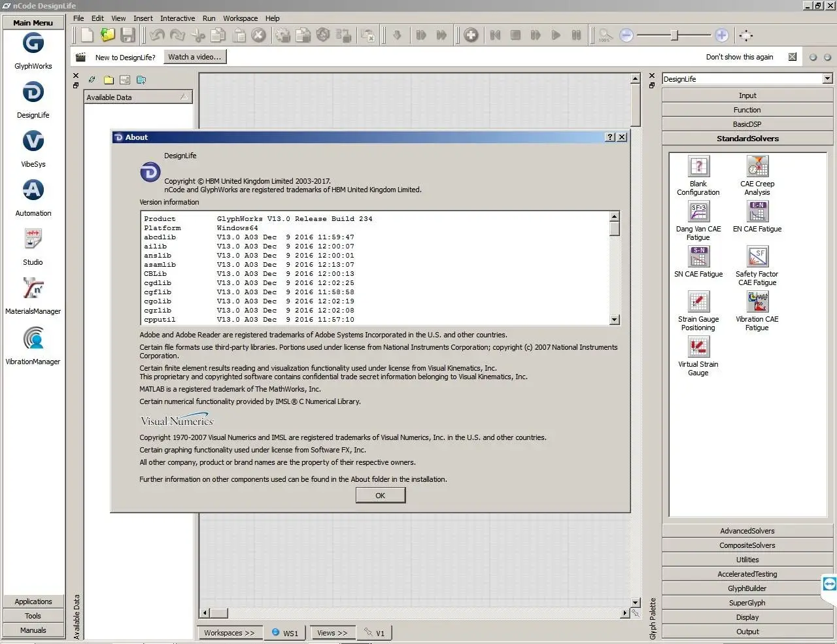Image resolution: width=837 pixels, height=644 pixels.
Task: Click the Cut scissors toolbar icon
Action: pyautogui.click(x=198, y=35)
